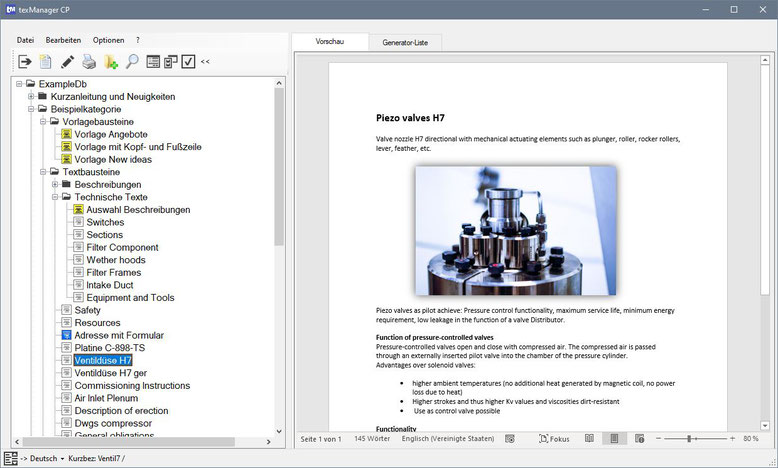Switch to the Generator-Liste tab

[x=405, y=43]
